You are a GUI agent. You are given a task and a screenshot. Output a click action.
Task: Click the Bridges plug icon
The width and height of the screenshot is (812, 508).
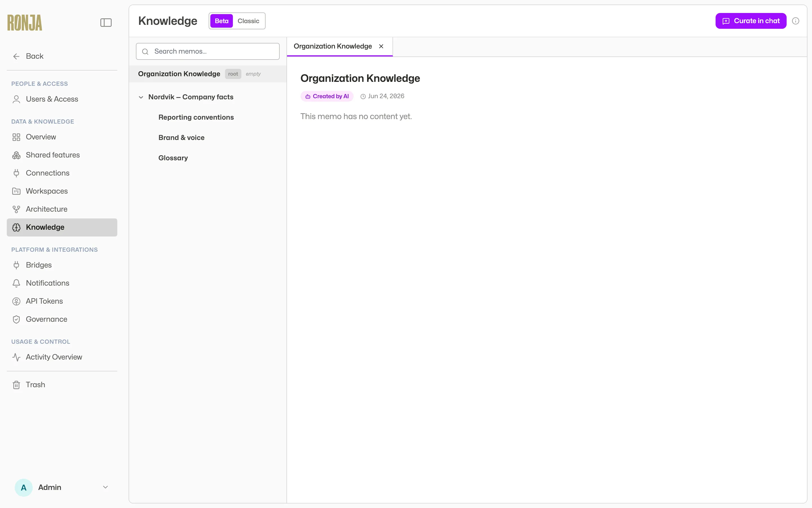click(x=16, y=265)
